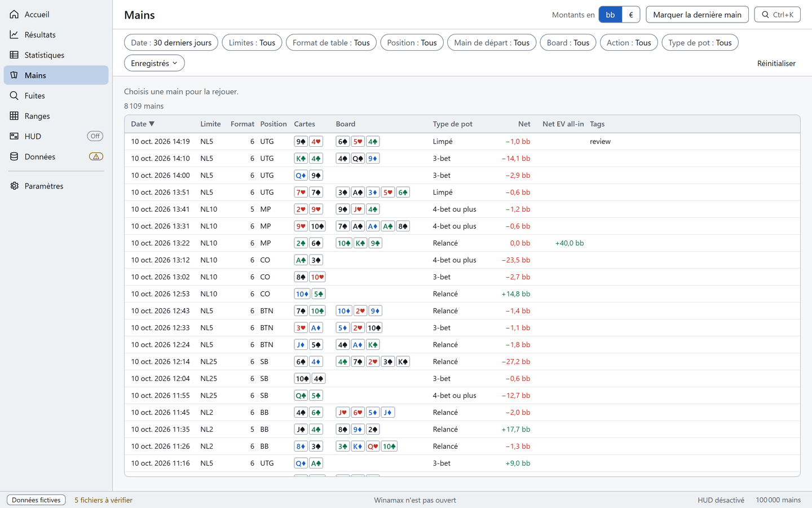The width and height of the screenshot is (812, 508).
Task: Click the Données database icon
Action: coord(14,156)
